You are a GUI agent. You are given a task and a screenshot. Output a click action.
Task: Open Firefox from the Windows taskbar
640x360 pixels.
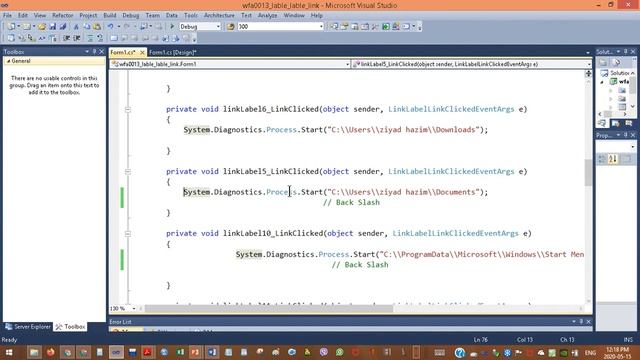[51, 352]
